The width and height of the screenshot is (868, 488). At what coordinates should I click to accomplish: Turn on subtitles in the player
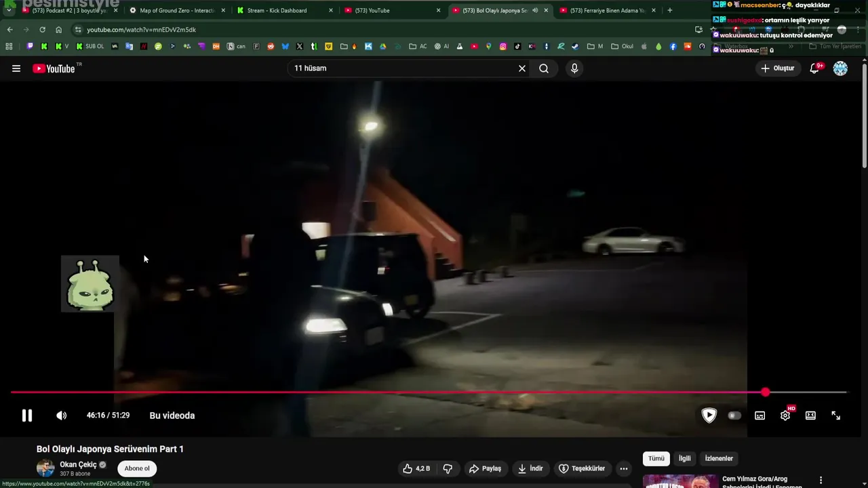[760, 415]
